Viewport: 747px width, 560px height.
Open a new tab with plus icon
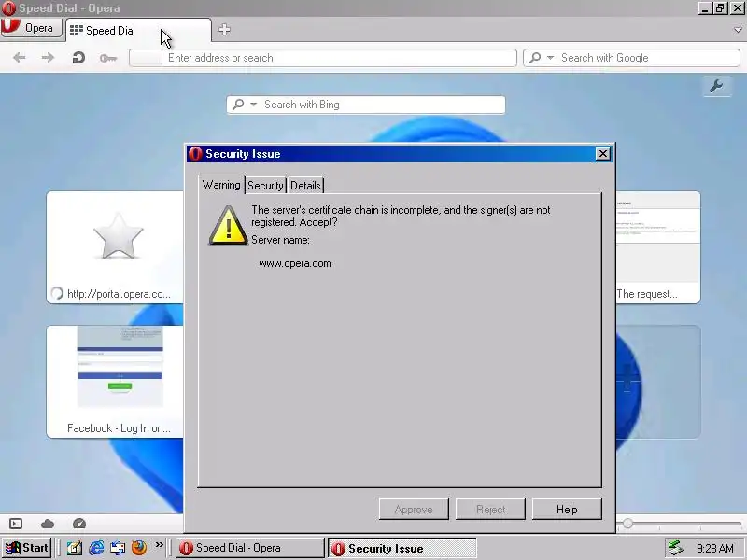coord(224,30)
